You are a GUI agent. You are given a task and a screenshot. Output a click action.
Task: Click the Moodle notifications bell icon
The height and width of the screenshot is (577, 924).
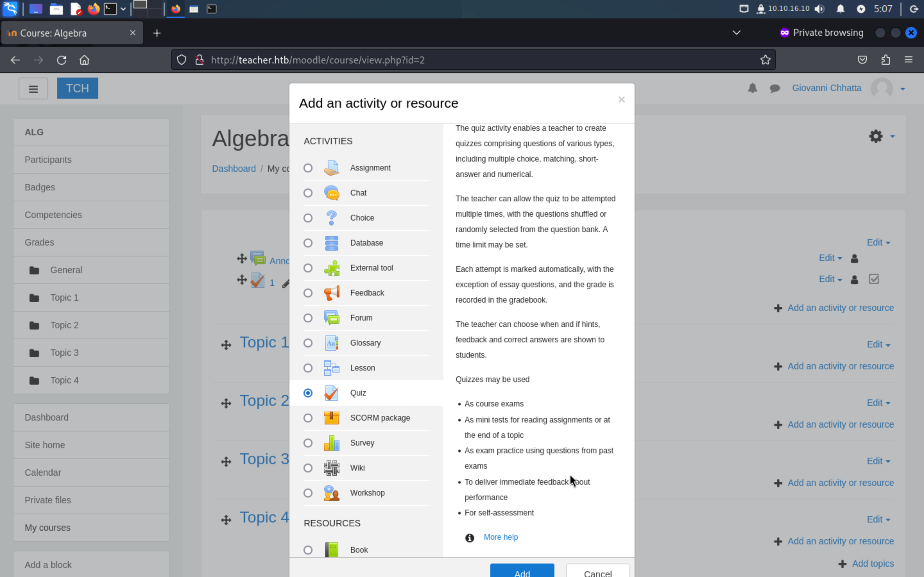click(x=752, y=88)
